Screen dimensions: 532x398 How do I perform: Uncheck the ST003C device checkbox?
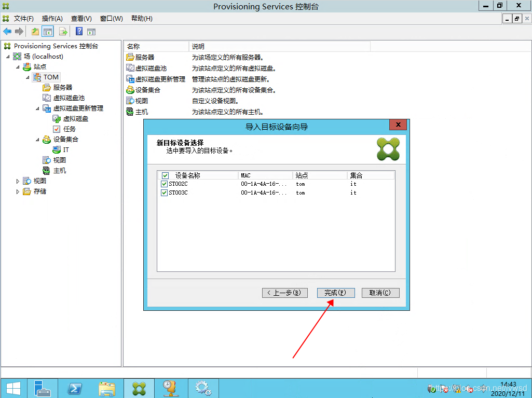(165, 193)
